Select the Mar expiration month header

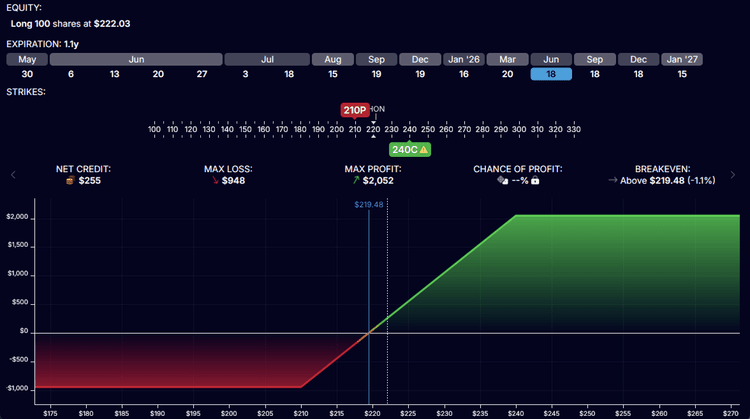tap(507, 59)
